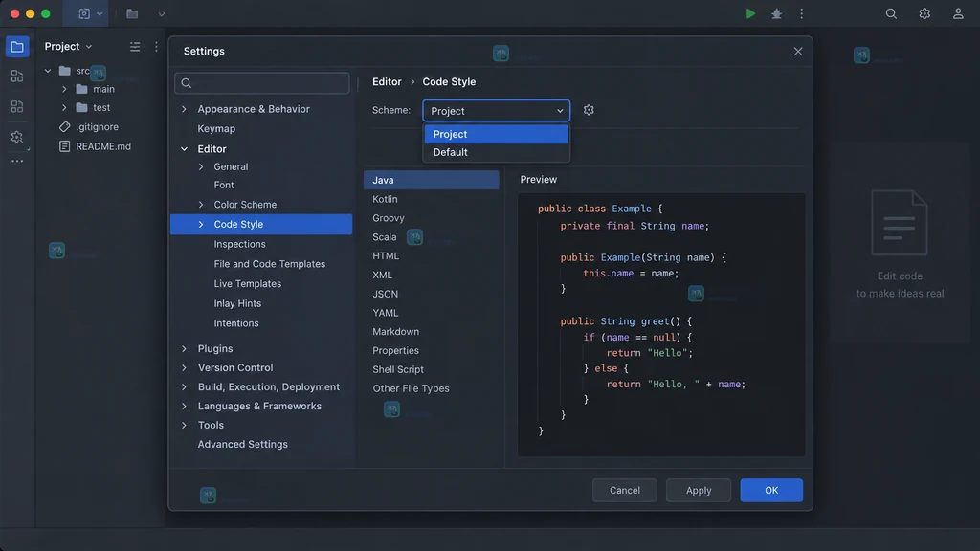This screenshot has width=980, height=551.
Task: Expand Appearance & Behavior section
Action: (185, 109)
